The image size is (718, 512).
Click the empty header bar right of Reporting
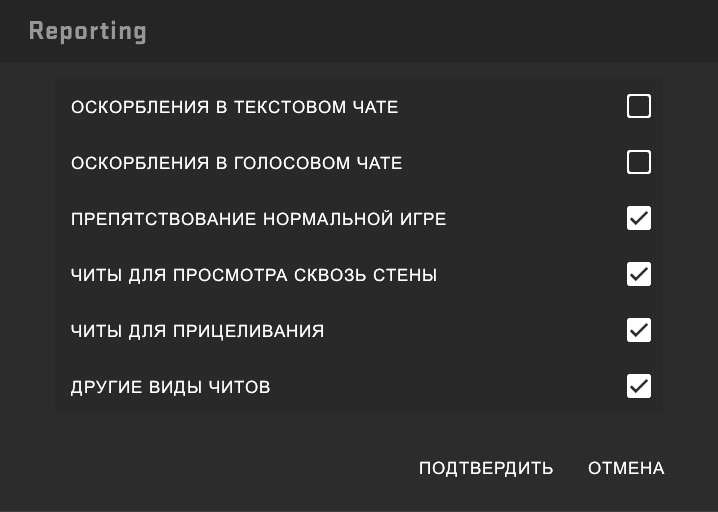pos(430,31)
